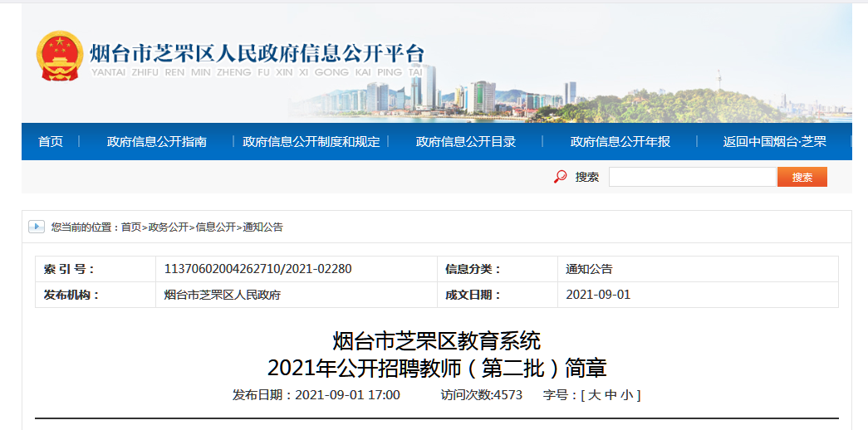
Task: Click the 发布机构 label cell
Action: 96,295
